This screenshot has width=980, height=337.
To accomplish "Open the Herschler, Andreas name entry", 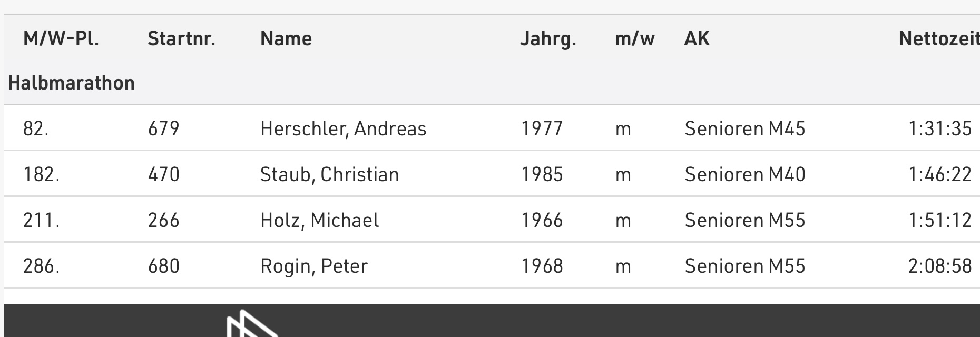I will pyautogui.click(x=343, y=129).
